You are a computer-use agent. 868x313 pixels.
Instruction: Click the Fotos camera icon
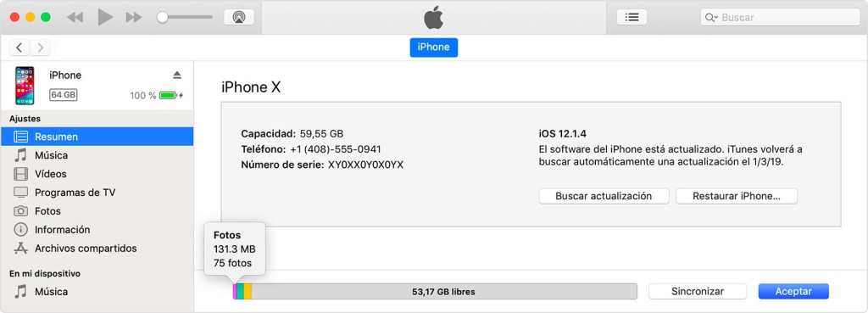(21, 211)
